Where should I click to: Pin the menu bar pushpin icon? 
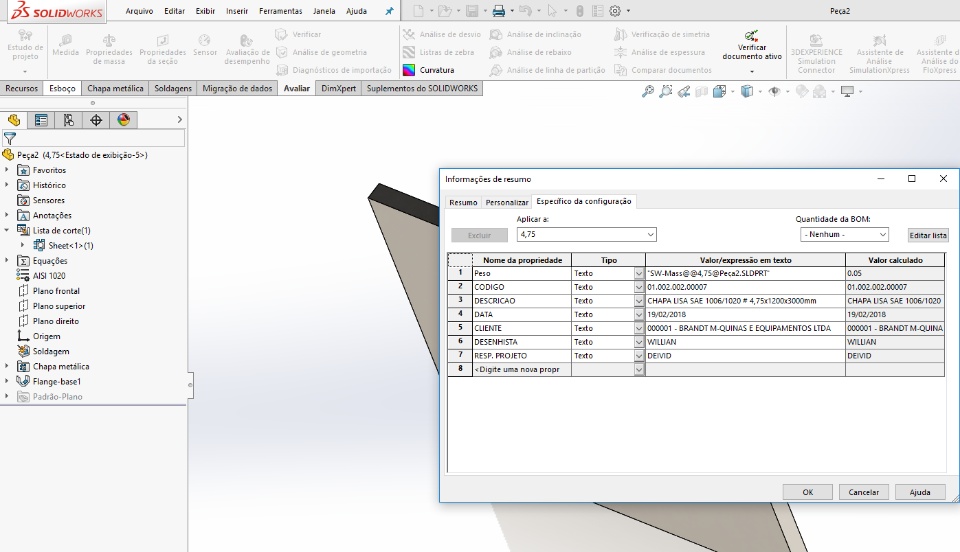389,11
